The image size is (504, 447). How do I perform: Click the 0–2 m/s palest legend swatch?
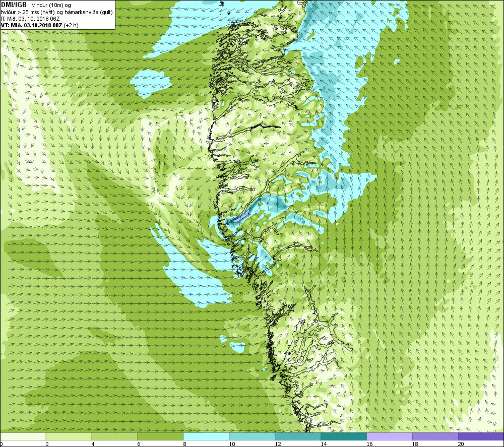pyautogui.click(x=23, y=436)
